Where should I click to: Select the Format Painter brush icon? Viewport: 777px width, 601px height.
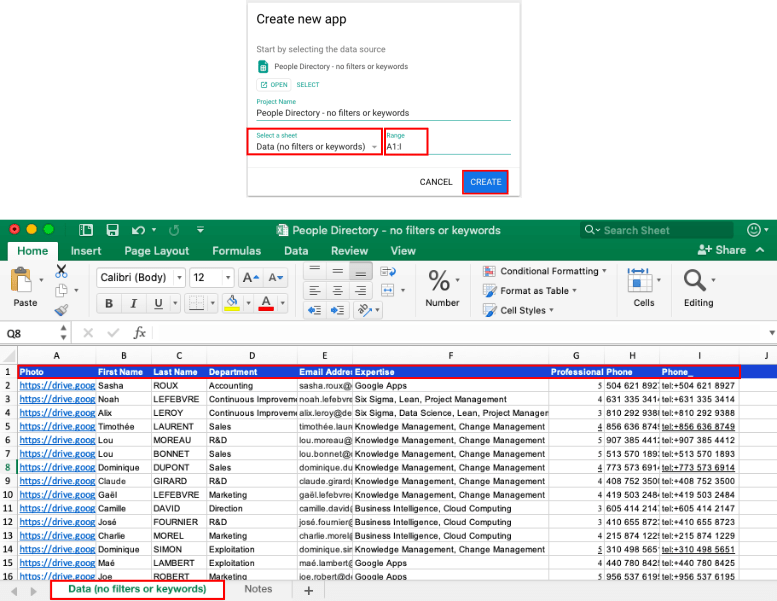61,310
